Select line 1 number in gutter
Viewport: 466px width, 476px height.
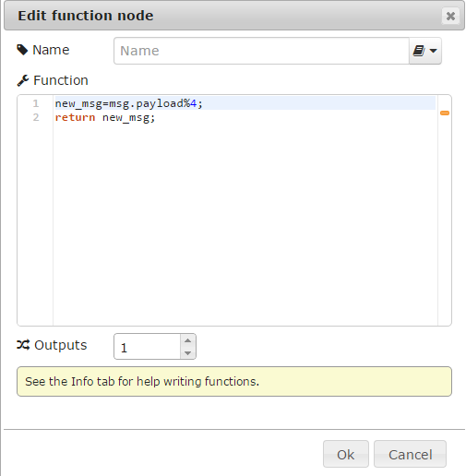[36, 103]
